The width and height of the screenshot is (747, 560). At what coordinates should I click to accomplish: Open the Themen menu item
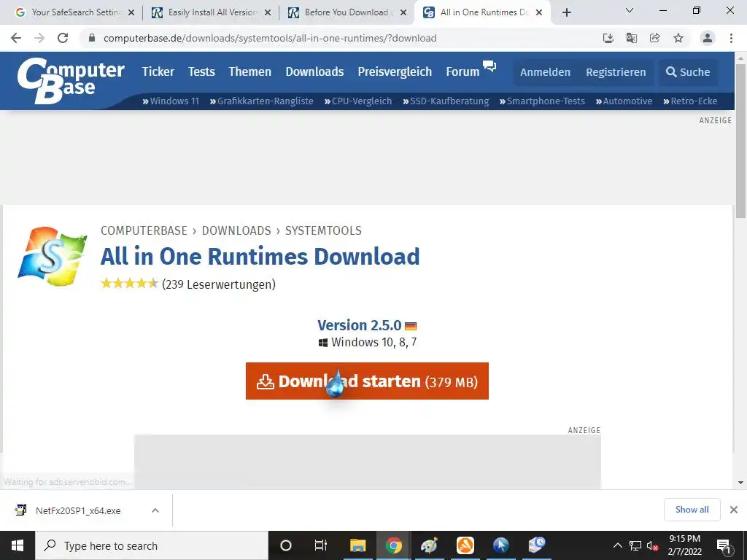250,71
